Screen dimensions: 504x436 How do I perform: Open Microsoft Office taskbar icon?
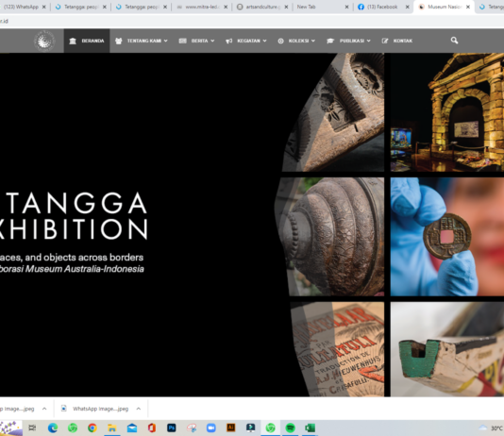pos(152,428)
